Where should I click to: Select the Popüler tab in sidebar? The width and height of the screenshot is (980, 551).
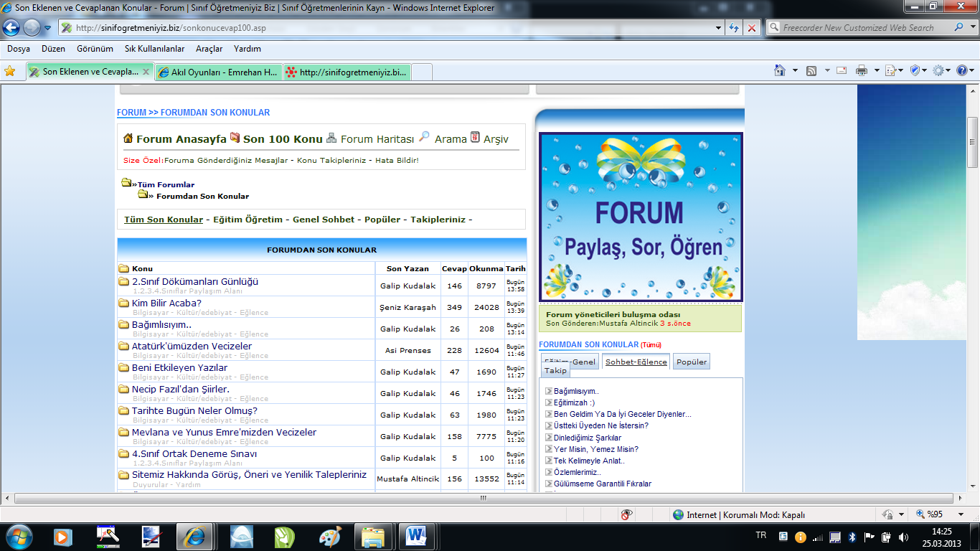click(692, 362)
